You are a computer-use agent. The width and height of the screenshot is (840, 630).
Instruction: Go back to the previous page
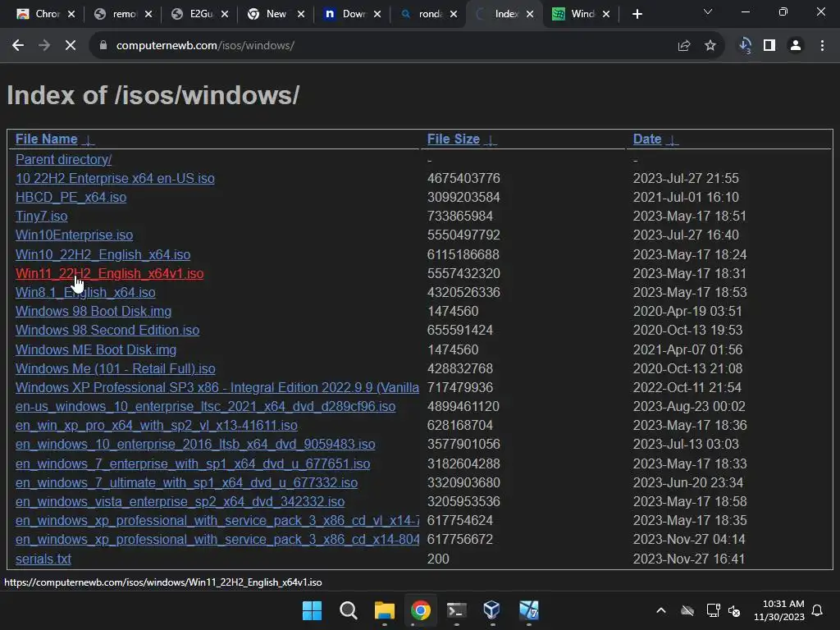pos(18,46)
